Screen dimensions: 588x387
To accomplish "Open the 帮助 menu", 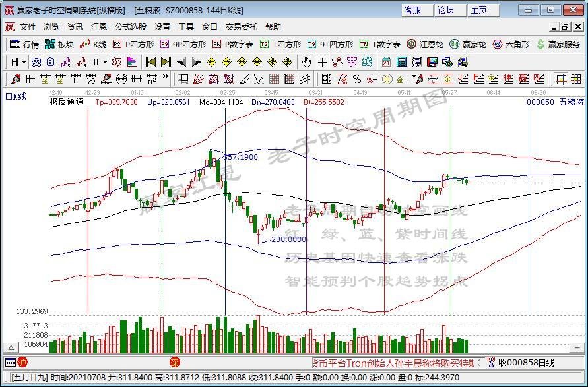I will click(273, 27).
